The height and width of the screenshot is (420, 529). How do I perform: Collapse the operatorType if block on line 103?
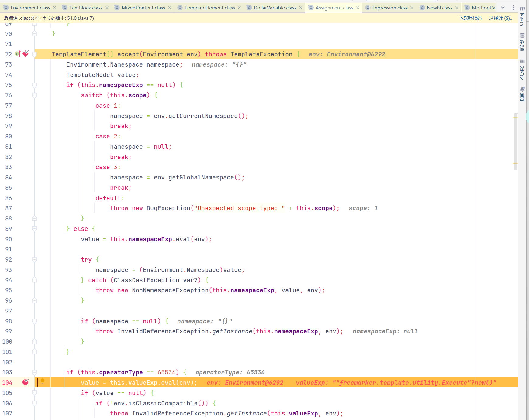click(35, 373)
